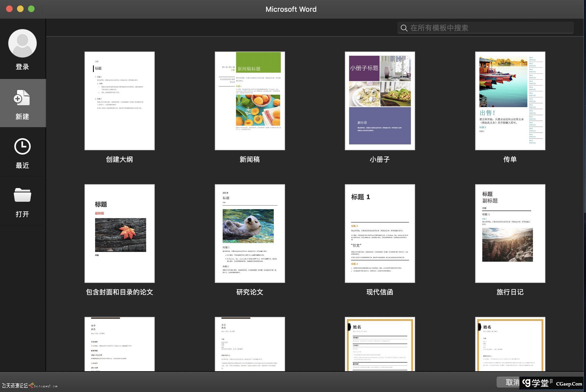Pick the 旅行日记 travel journal template

510,234
